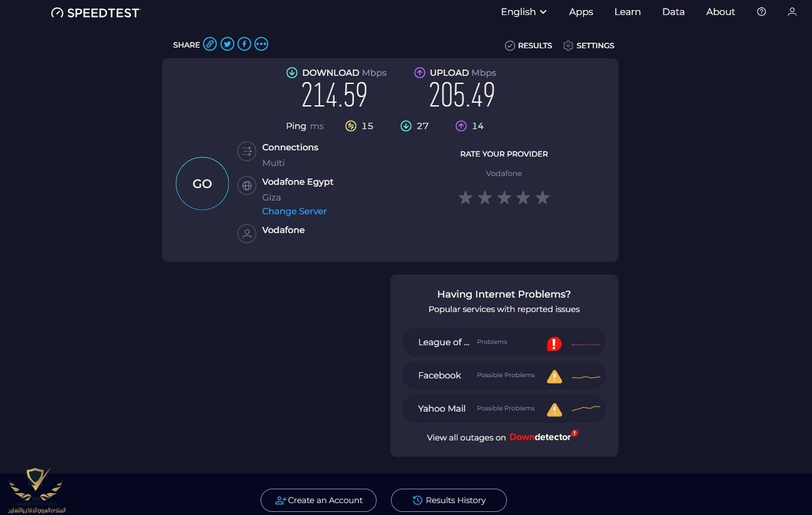The width and height of the screenshot is (812, 515).
Task: Rate Vodafone five stars
Action: point(543,198)
